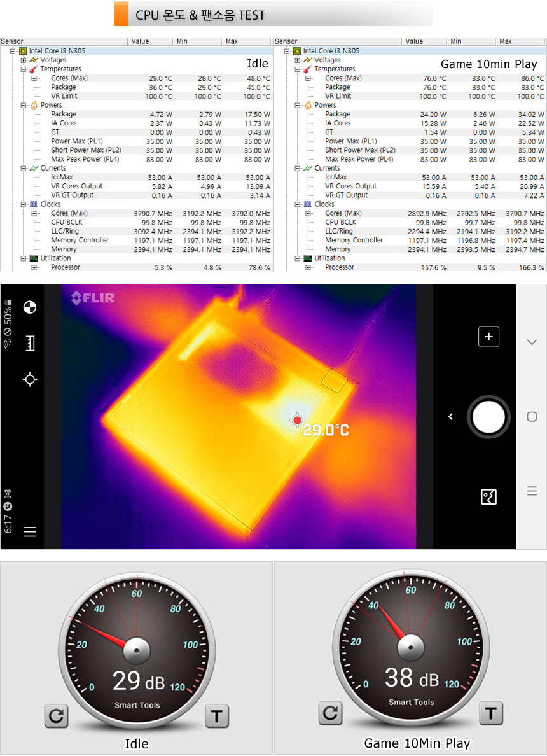Click refresh button on Game sound meter
Image resolution: width=547 pixels, height=756 pixels.
click(330, 713)
